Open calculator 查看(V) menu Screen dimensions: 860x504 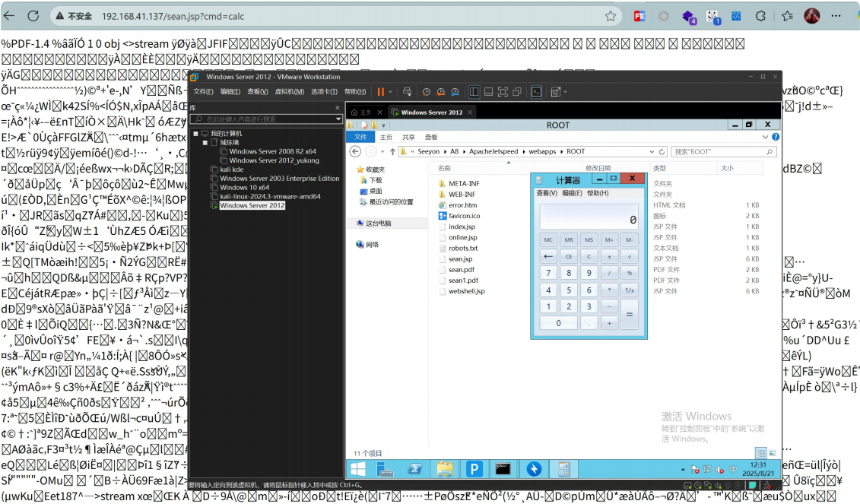(x=546, y=193)
